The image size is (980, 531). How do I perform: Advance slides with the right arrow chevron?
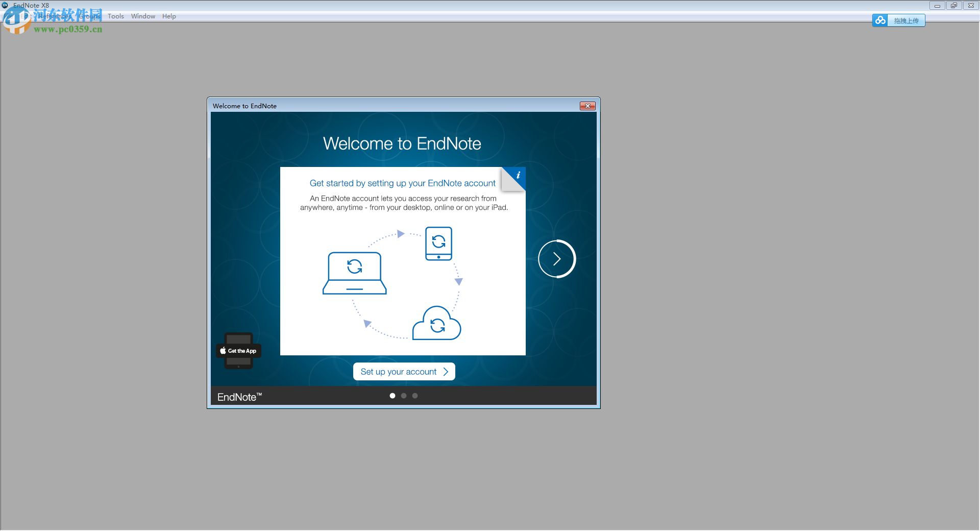556,259
